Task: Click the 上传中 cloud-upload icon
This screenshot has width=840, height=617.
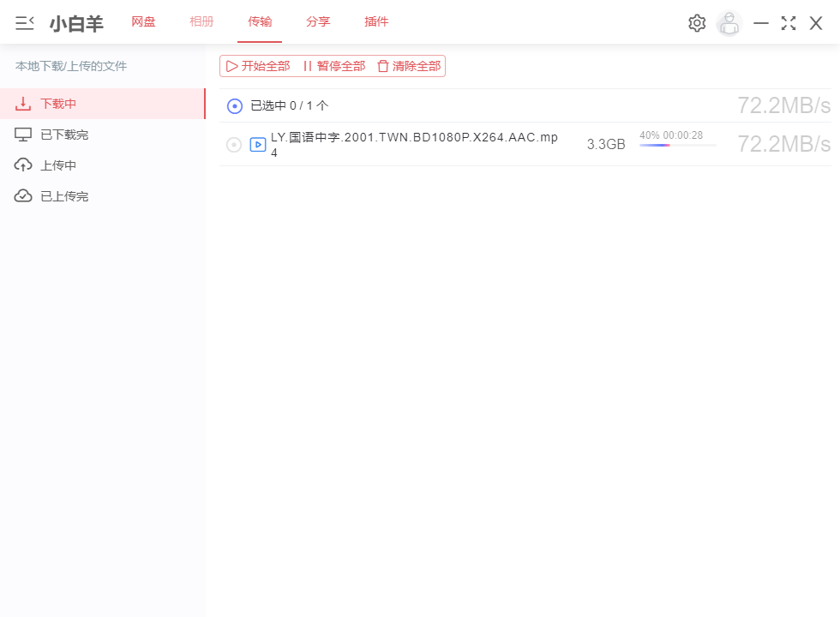Action: 21,165
